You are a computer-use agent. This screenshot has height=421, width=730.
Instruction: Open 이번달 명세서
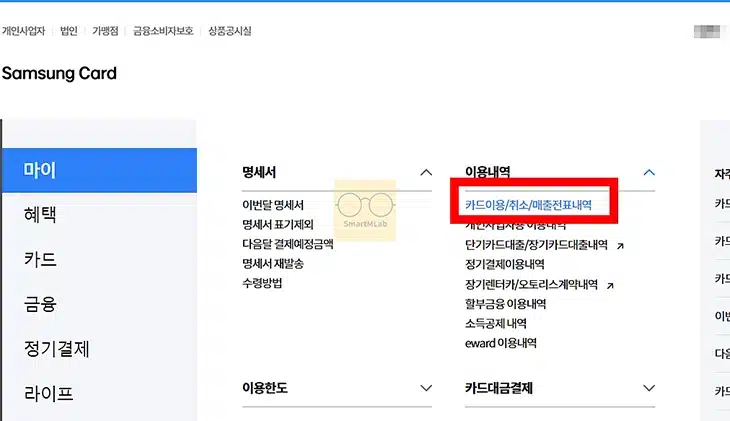click(273, 205)
